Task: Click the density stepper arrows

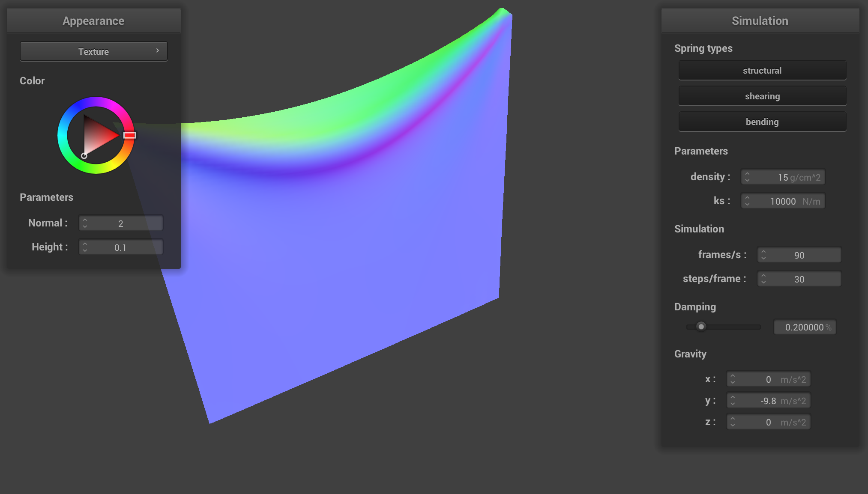Action: (747, 177)
